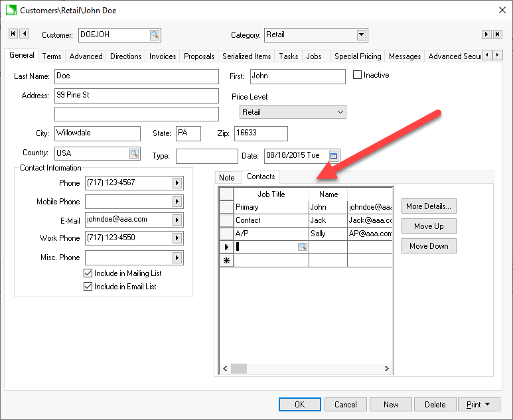Click the Customer ID lookup magnifier icon
513x420 pixels.
(154, 35)
